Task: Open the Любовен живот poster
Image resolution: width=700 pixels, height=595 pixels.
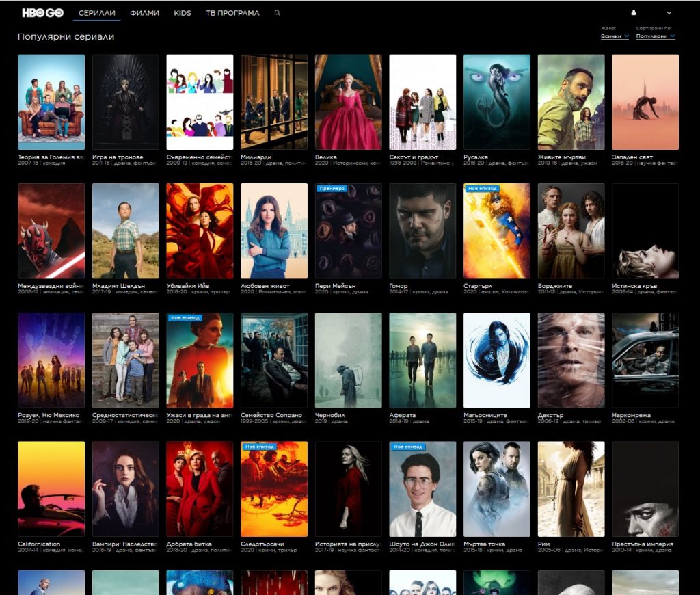Action: [x=274, y=231]
